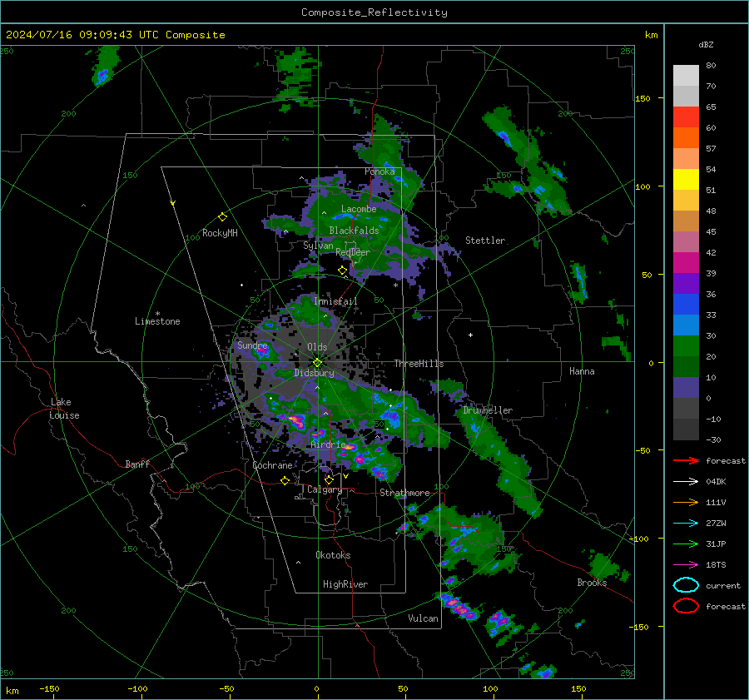Click the HighRiver town label
This screenshot has height=700, width=749.
pos(345,584)
